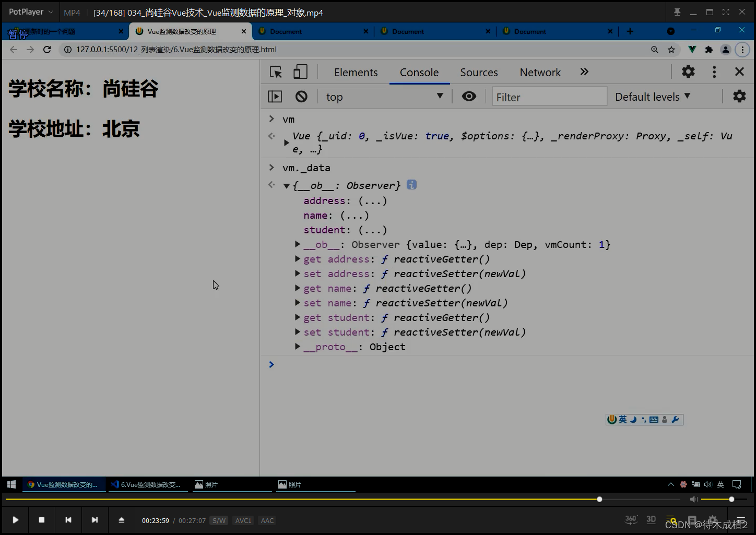Click the info icon beside Observer object
This screenshot has width=756, height=535.
click(411, 185)
